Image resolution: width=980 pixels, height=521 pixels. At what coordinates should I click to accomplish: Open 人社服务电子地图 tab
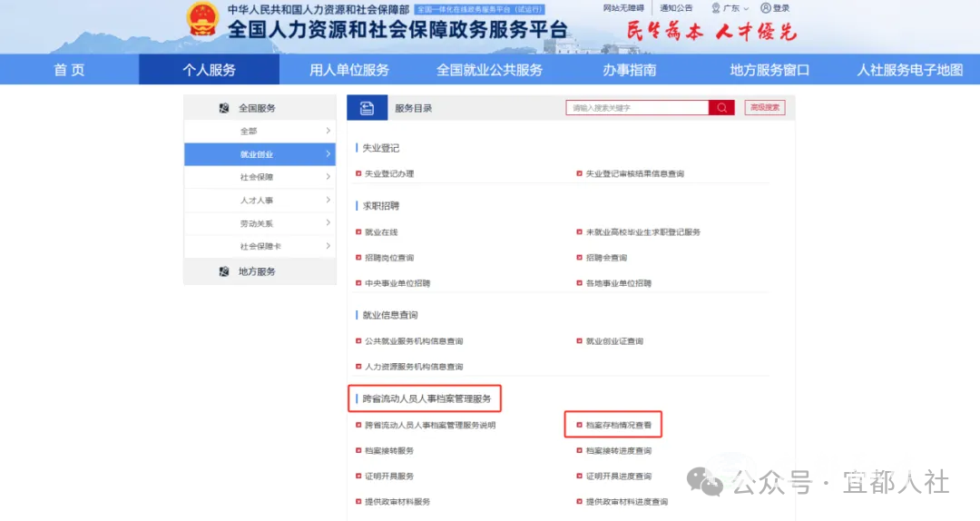tap(909, 69)
